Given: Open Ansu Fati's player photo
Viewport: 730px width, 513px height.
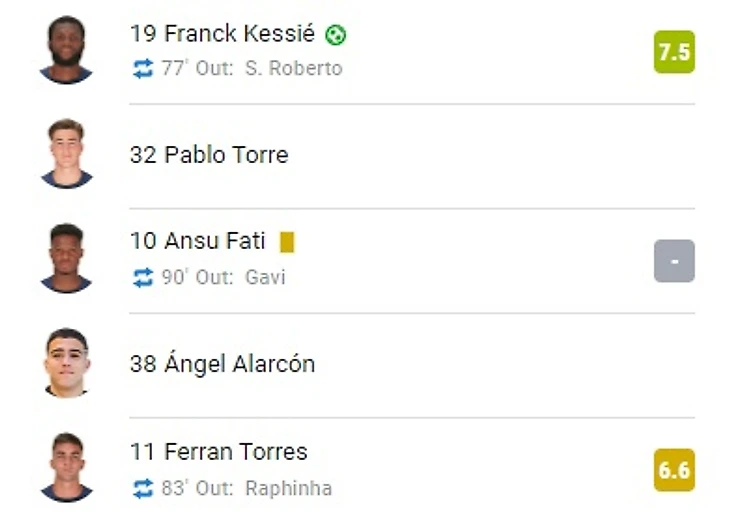Looking at the screenshot, I should click(66, 259).
